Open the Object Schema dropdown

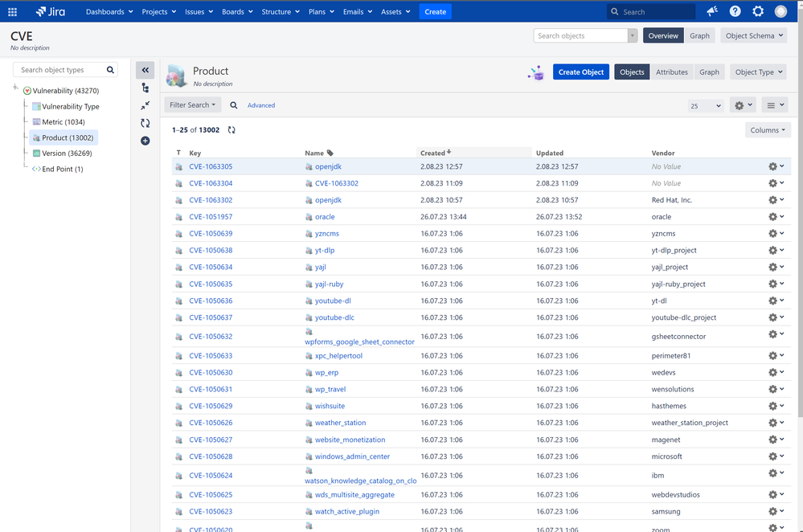(754, 36)
